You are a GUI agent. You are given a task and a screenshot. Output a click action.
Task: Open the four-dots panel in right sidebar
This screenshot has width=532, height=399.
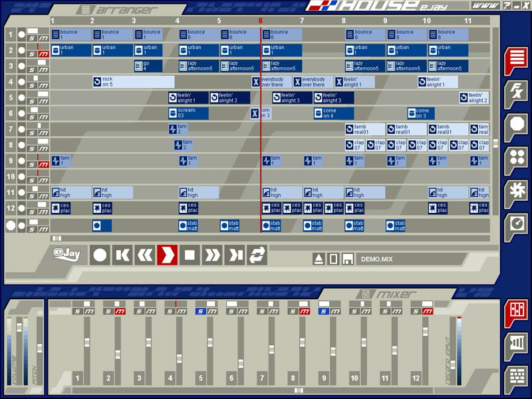pyautogui.click(x=515, y=158)
